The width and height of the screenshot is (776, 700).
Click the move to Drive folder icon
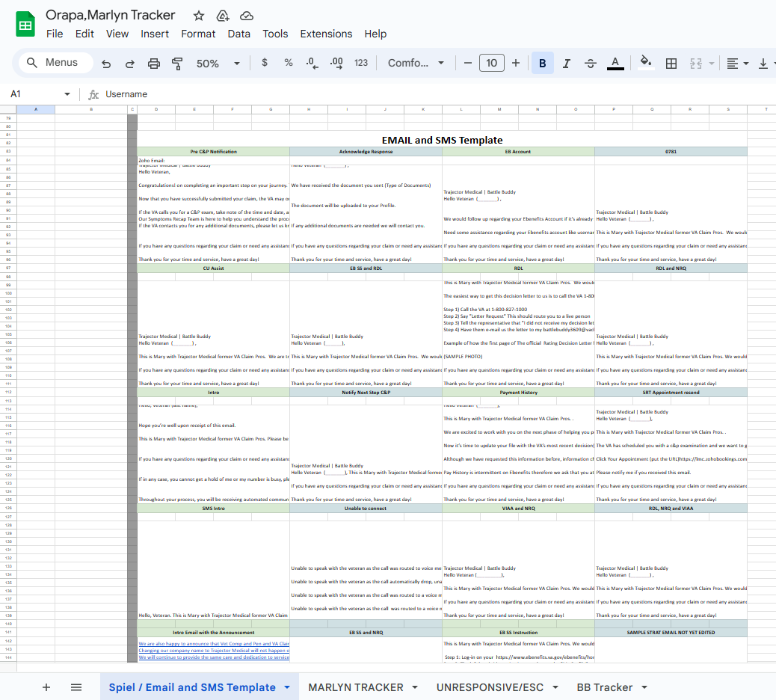point(223,16)
